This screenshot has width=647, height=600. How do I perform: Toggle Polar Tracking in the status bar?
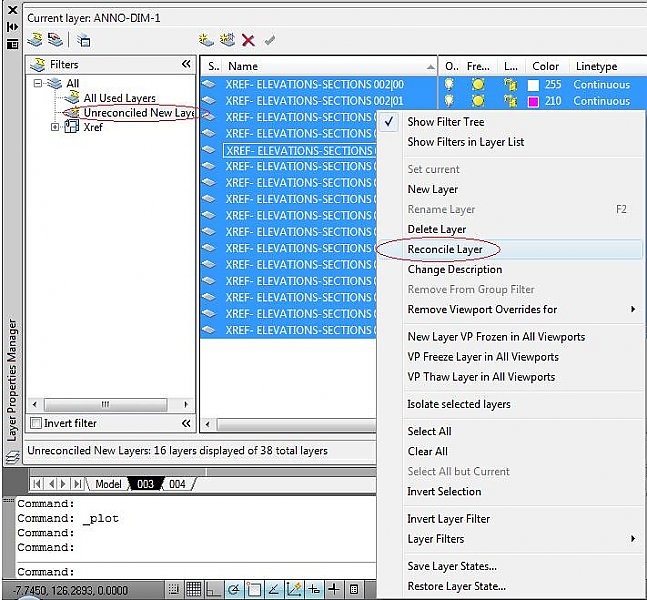point(234,589)
